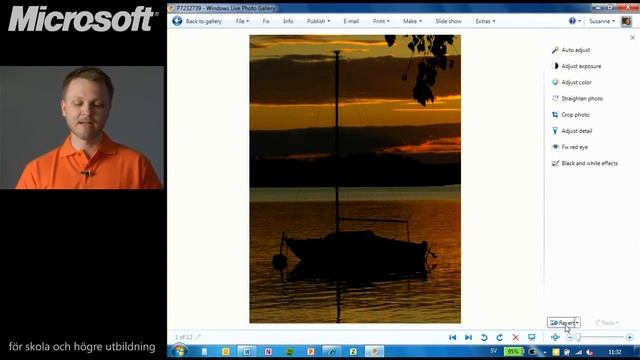Select Photo Gallery taskbar button
The height and width of the screenshot is (360, 640).
[374, 351]
